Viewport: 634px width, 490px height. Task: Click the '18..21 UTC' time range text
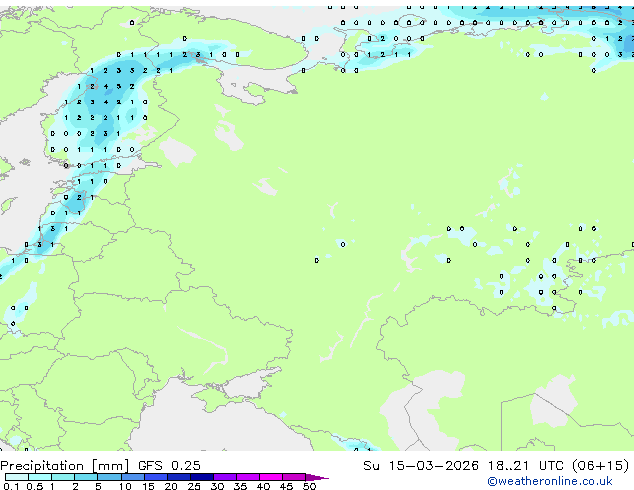pos(526,466)
